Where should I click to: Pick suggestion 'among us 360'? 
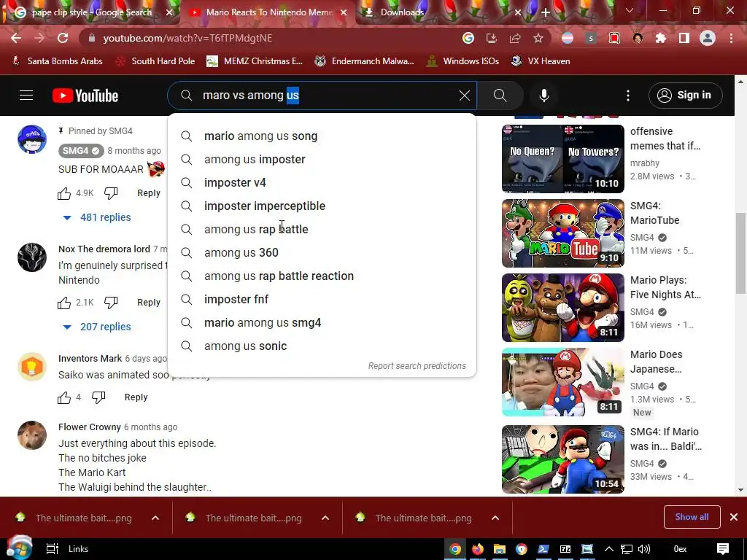click(322, 253)
